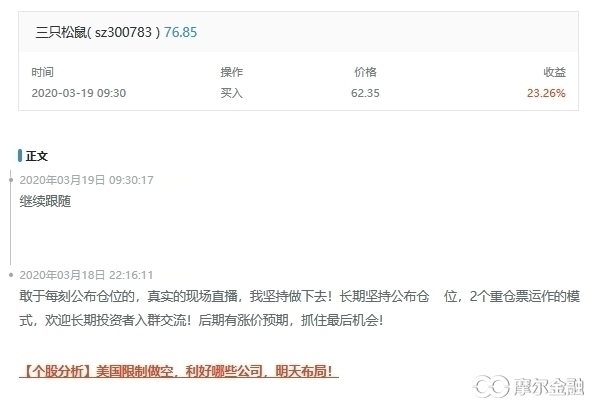Screen dimensions: 597x413
Task: Click the timestamp 2020年03月18日 22:16:11
Action: point(86,275)
